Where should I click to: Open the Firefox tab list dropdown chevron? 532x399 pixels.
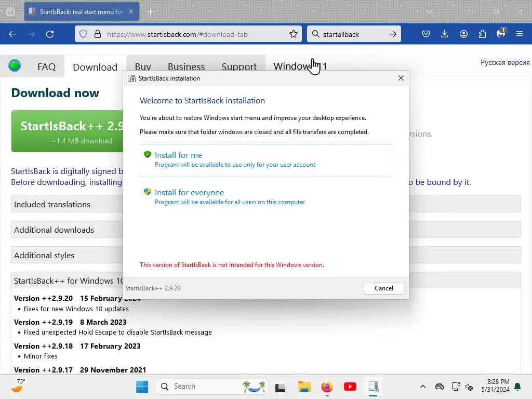click(429, 11)
